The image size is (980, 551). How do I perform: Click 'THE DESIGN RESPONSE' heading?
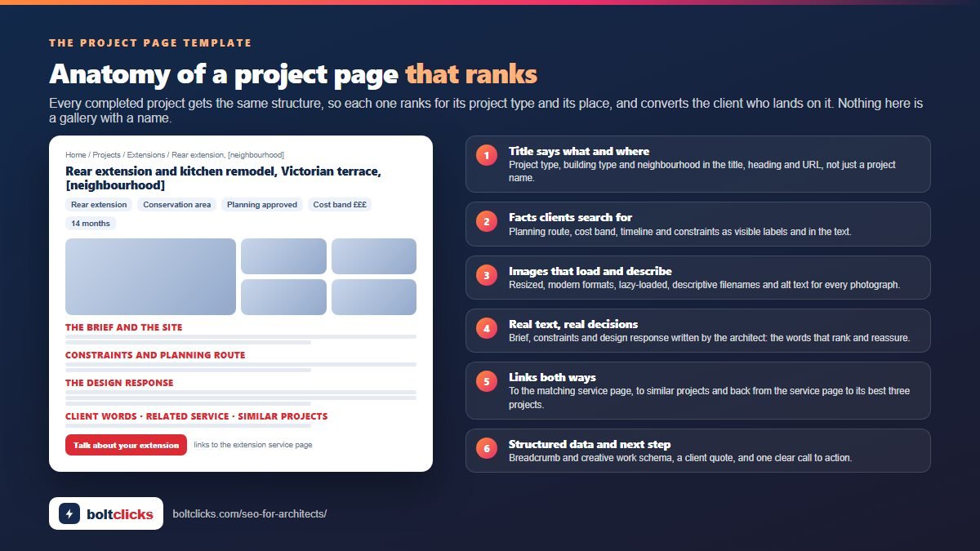pos(119,383)
